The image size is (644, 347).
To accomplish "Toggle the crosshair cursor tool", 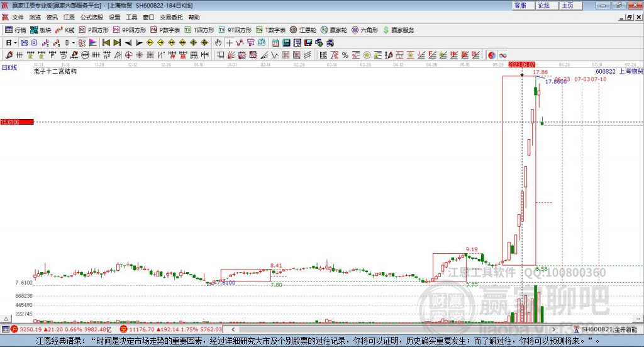I will [x=230, y=42].
